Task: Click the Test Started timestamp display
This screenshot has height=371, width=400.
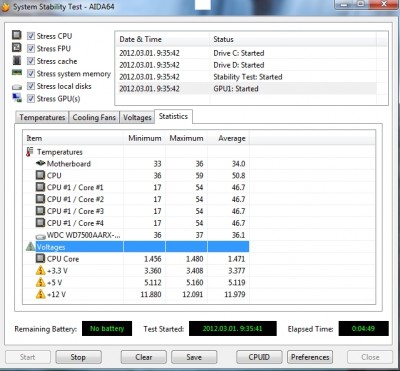Action: pos(233,329)
